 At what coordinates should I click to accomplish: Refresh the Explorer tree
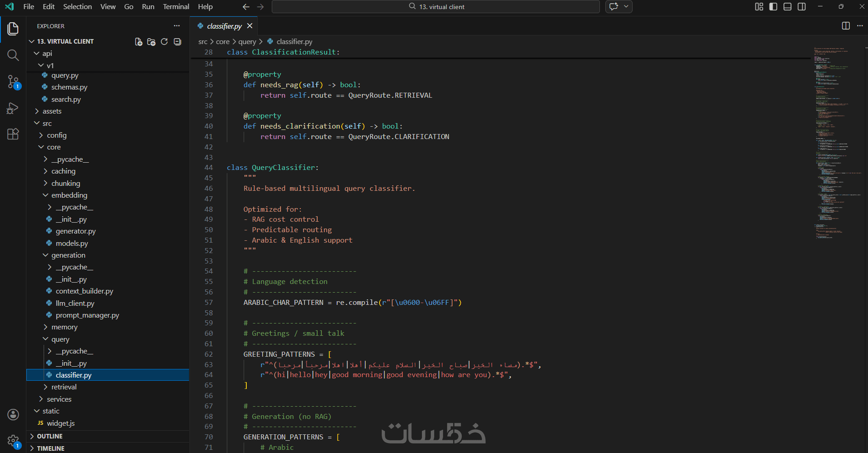point(165,42)
